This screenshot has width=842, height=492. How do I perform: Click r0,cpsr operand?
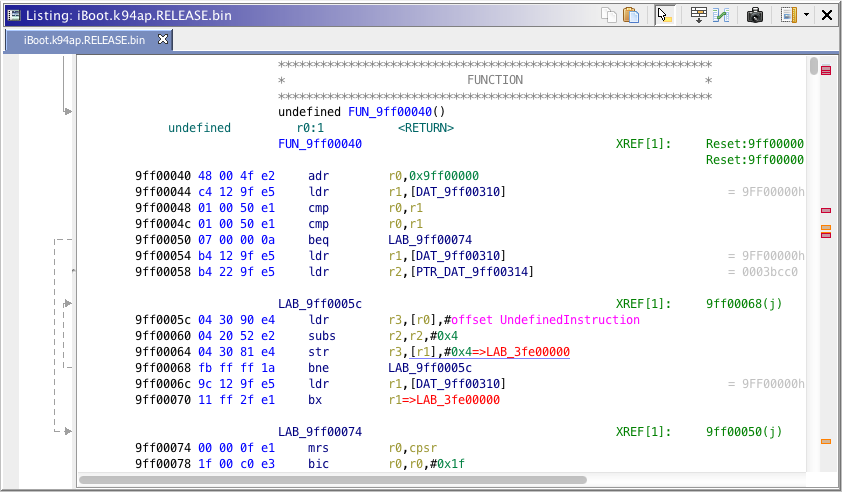click(x=412, y=448)
